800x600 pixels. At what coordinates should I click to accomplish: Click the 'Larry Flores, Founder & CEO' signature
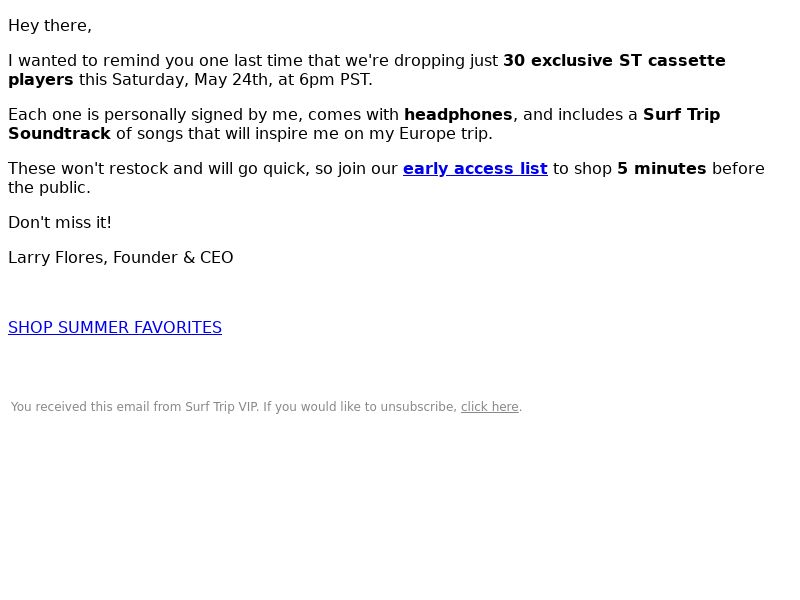(120, 257)
